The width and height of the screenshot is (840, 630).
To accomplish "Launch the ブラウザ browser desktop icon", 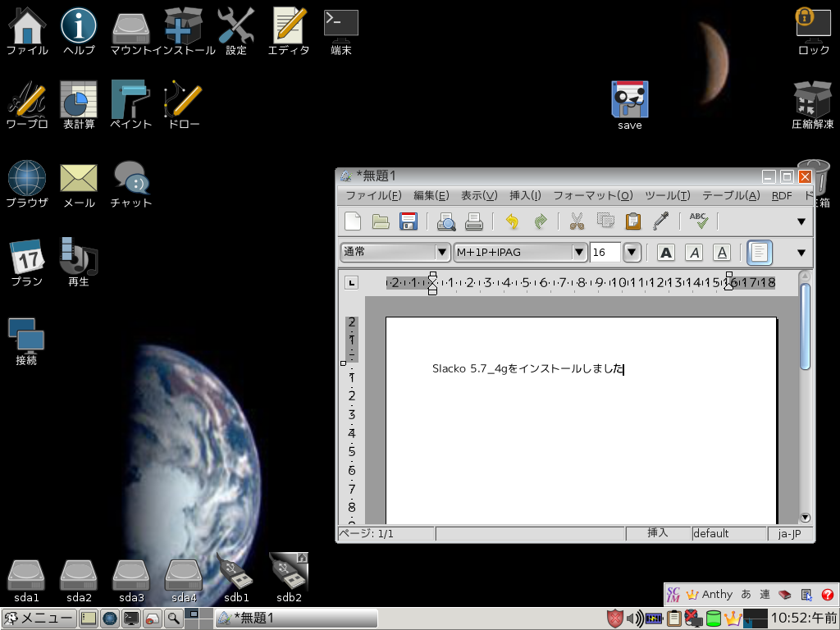I will [27, 184].
